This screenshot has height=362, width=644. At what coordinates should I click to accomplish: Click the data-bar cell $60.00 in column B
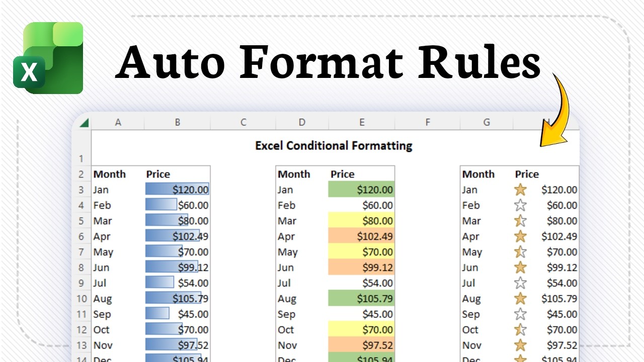[177, 205]
